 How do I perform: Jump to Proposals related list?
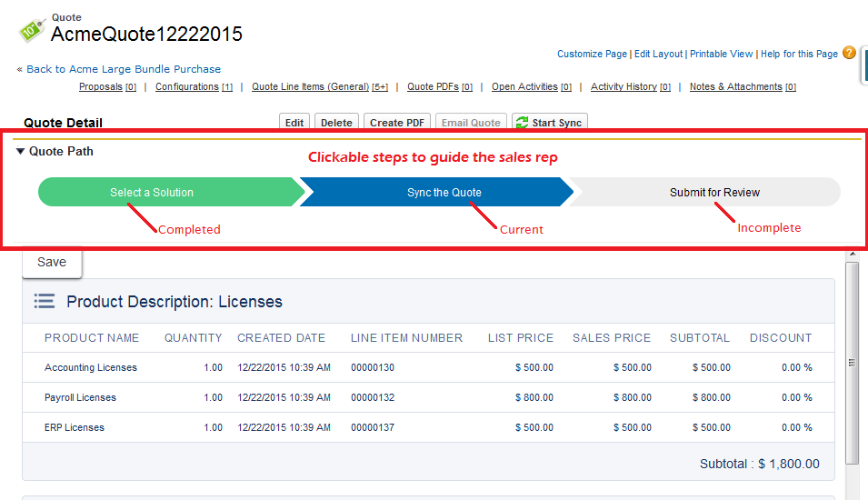[x=107, y=86]
